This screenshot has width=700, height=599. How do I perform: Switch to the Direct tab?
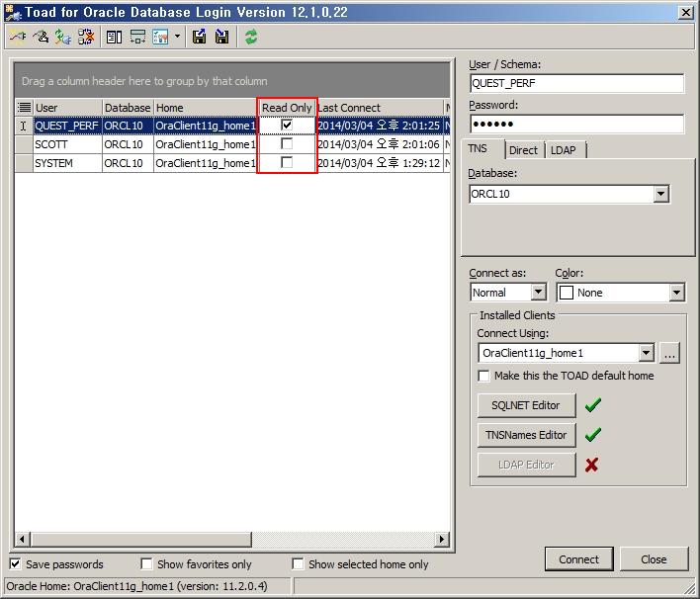[523, 150]
